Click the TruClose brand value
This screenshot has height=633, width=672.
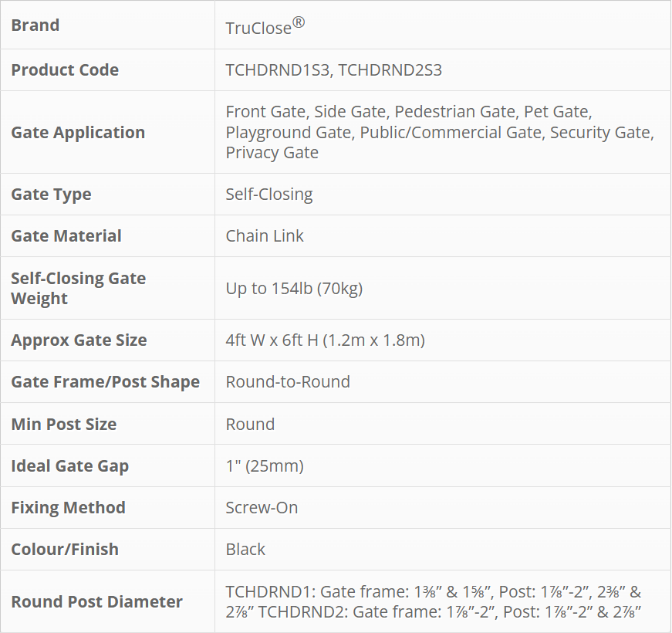pos(265,26)
